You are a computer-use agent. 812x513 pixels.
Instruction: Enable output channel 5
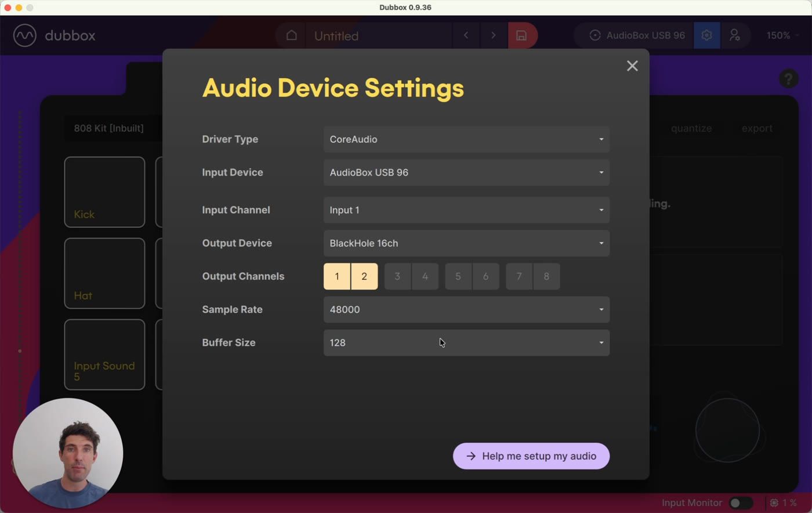click(458, 276)
